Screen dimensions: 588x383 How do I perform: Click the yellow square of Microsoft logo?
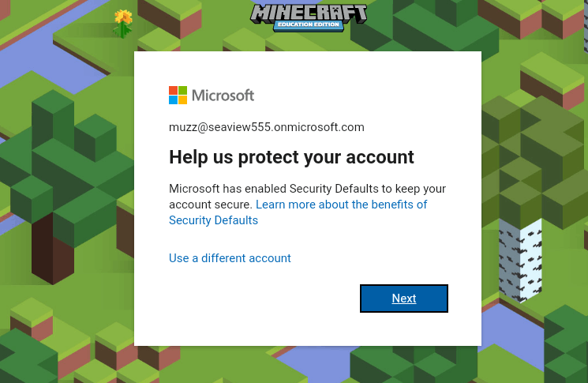coord(182,100)
